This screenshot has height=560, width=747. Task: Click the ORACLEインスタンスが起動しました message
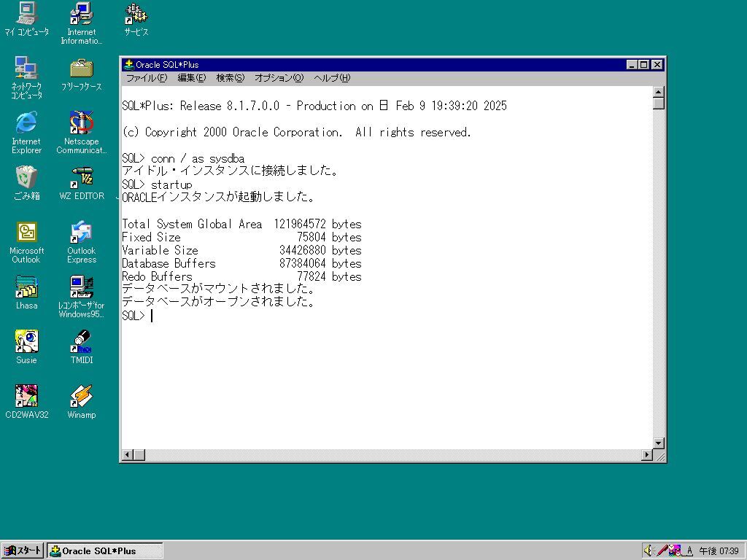pyautogui.click(x=218, y=197)
